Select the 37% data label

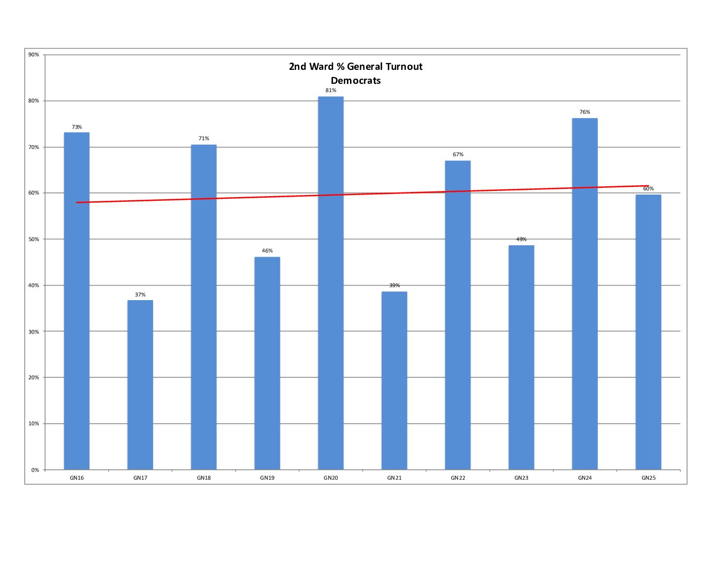pyautogui.click(x=140, y=295)
